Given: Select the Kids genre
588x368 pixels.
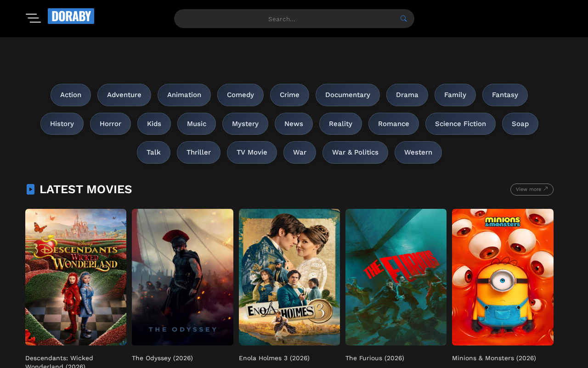Looking at the screenshot, I should point(154,124).
